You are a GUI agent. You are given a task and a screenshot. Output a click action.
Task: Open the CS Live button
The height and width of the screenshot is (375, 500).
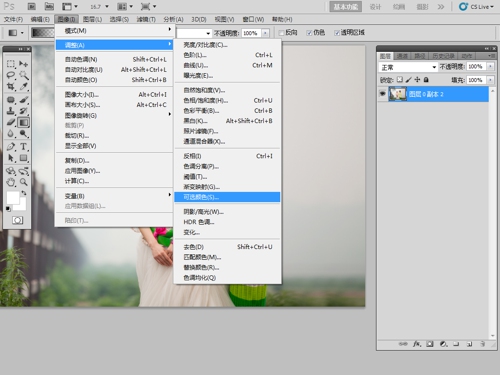coord(476,7)
